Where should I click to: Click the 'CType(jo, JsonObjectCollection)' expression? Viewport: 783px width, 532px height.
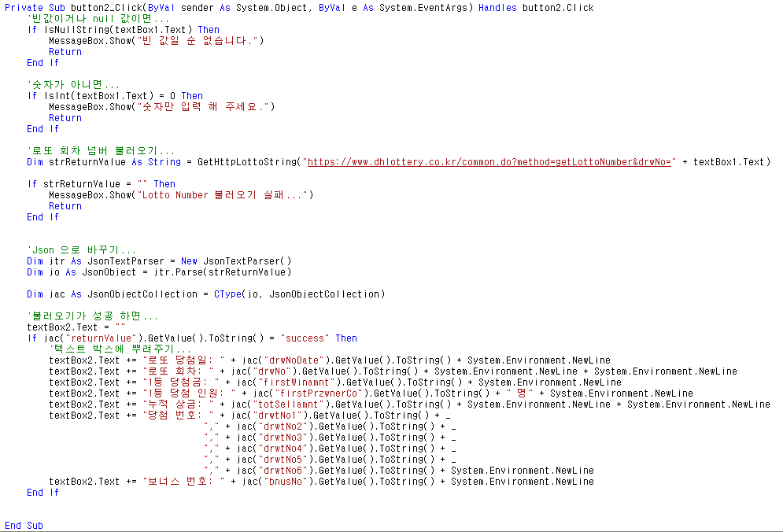[300, 294]
